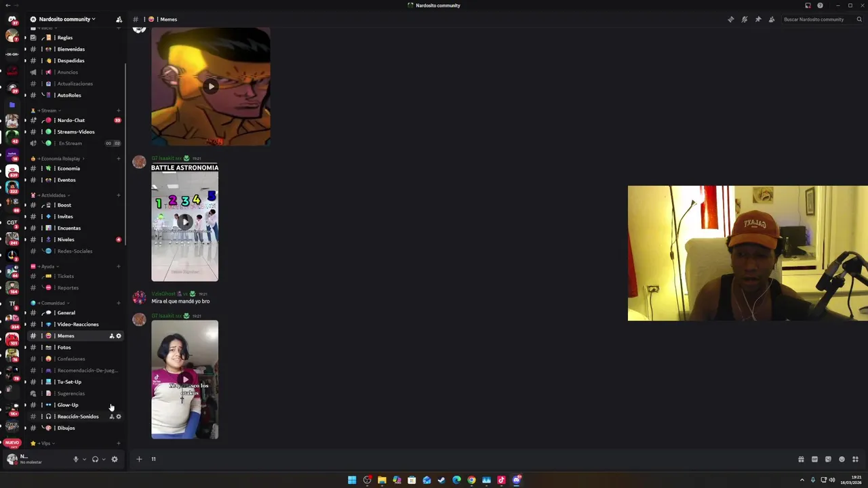Open File Explorer from the taskbar
The image size is (868, 488).
click(x=382, y=481)
